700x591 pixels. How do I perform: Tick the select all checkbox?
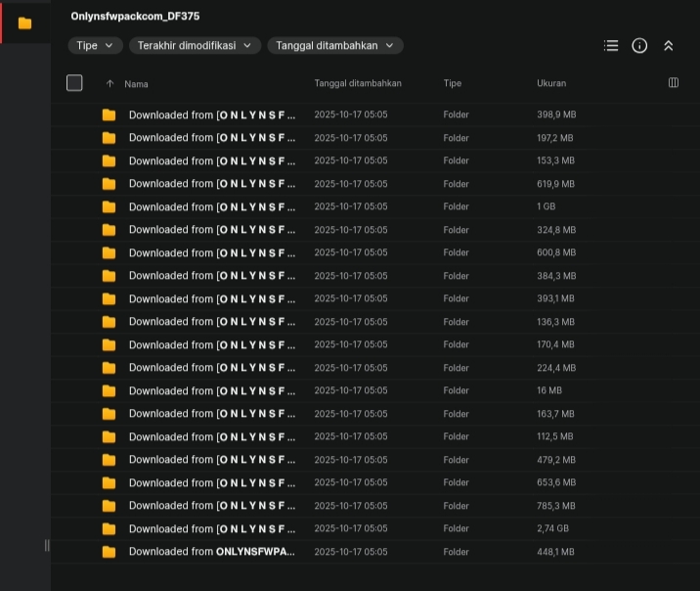74,83
